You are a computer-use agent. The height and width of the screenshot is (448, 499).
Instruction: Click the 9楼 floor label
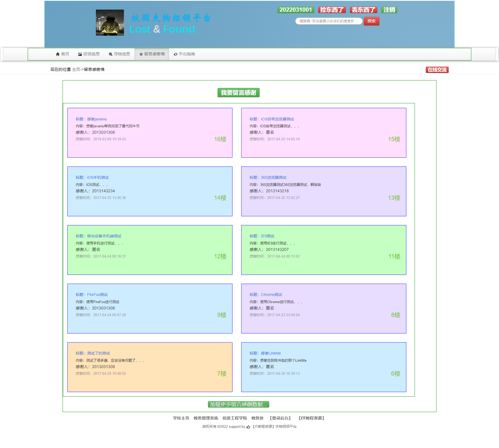(222, 315)
